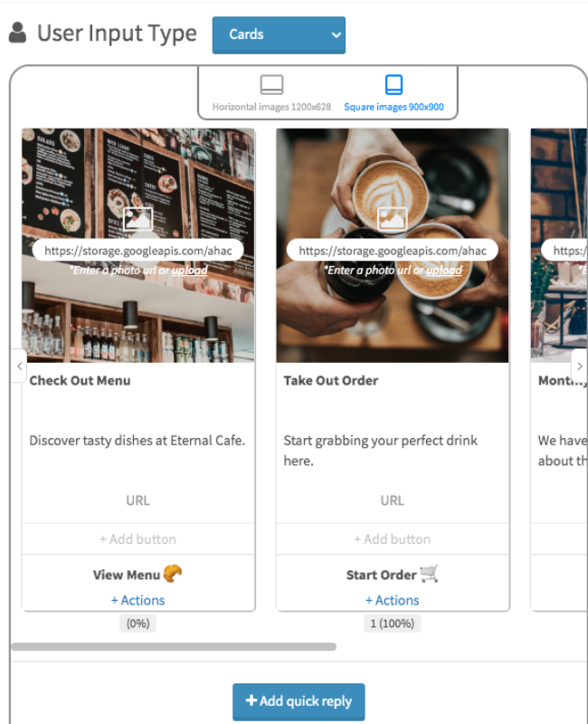Go to previous cards with left arrow
The height and width of the screenshot is (724, 588).
click(x=19, y=367)
